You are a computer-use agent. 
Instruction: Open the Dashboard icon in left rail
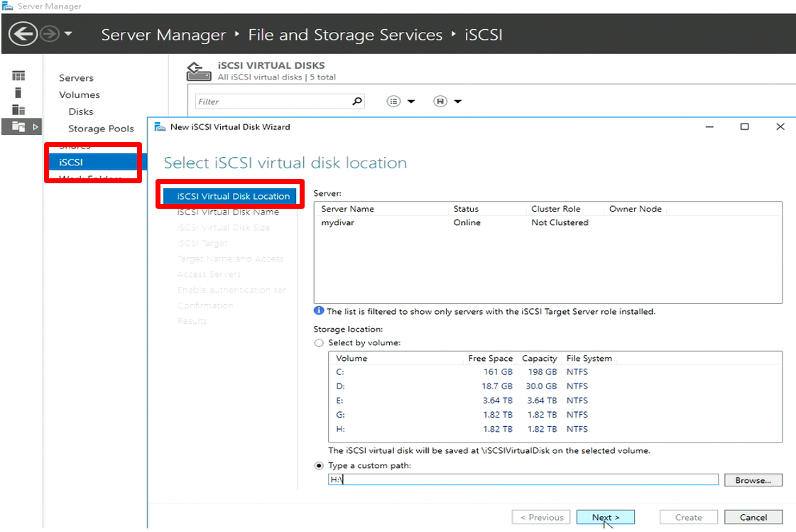point(19,76)
